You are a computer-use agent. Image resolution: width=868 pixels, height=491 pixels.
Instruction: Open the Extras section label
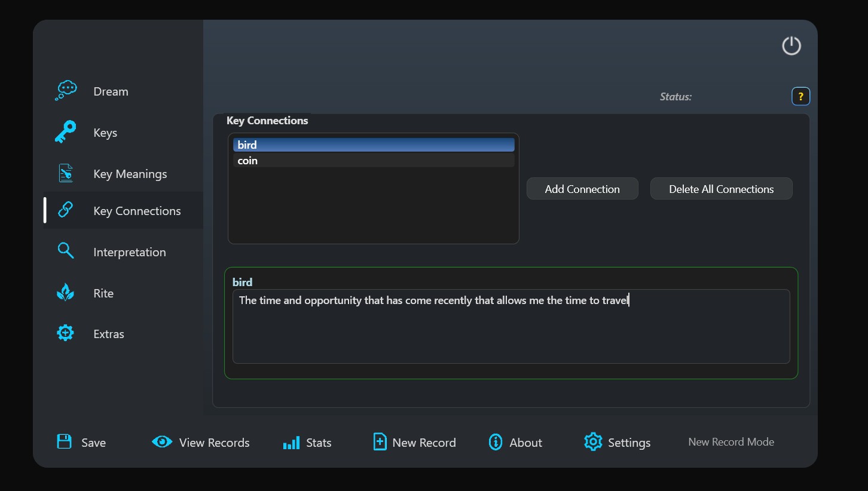click(x=109, y=334)
